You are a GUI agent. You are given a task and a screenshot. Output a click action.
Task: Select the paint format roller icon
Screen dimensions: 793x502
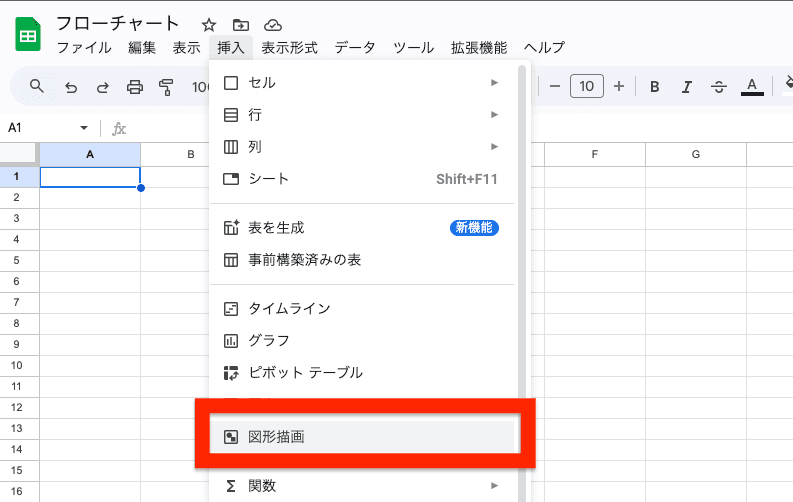coord(166,87)
